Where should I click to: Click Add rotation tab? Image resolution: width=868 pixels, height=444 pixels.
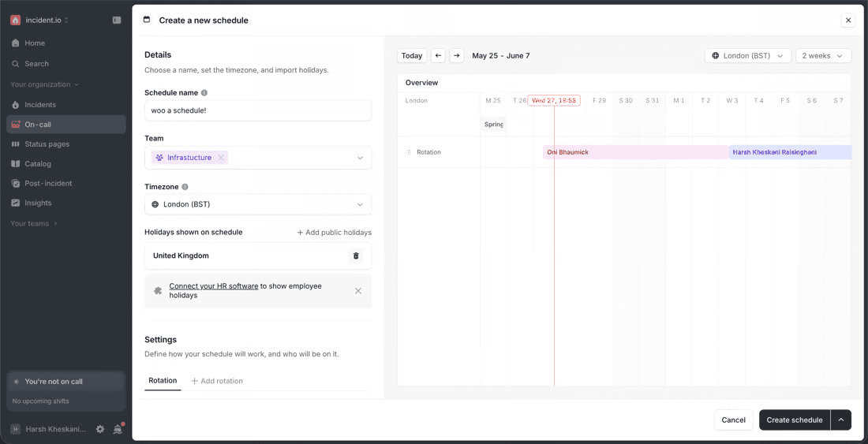point(217,381)
